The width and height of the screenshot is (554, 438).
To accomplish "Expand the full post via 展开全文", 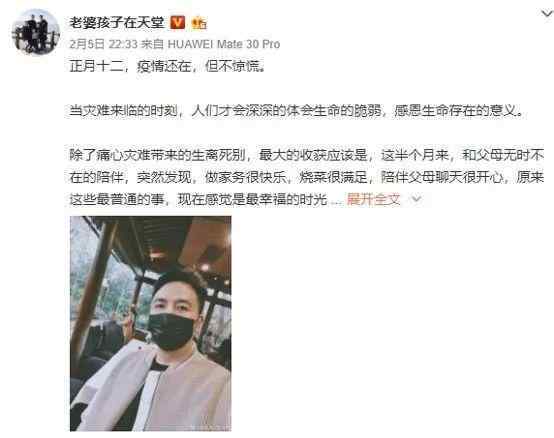I will point(373,200).
